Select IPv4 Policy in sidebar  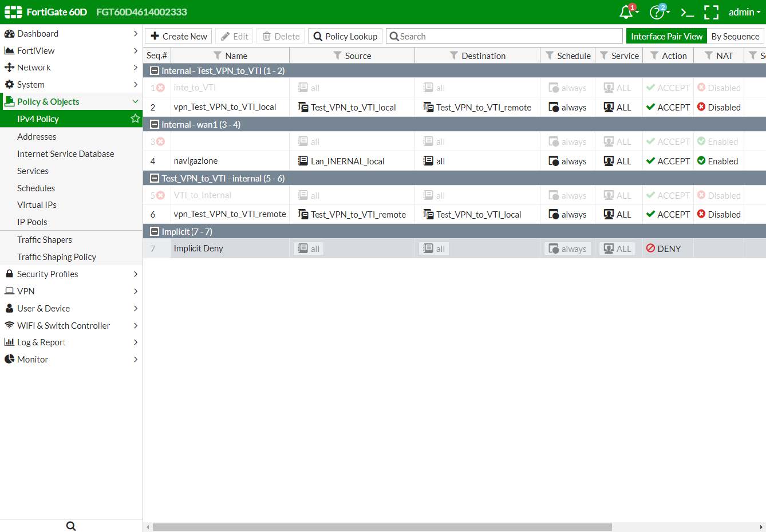(x=71, y=119)
